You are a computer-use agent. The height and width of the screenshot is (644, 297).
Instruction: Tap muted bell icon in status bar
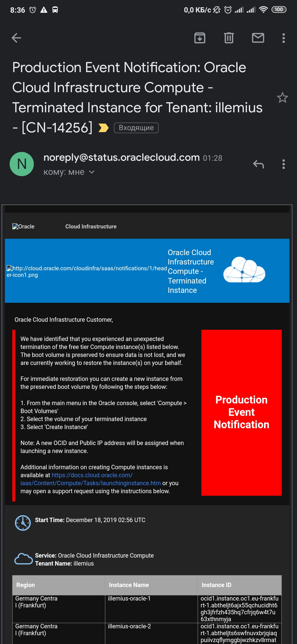click(x=217, y=10)
